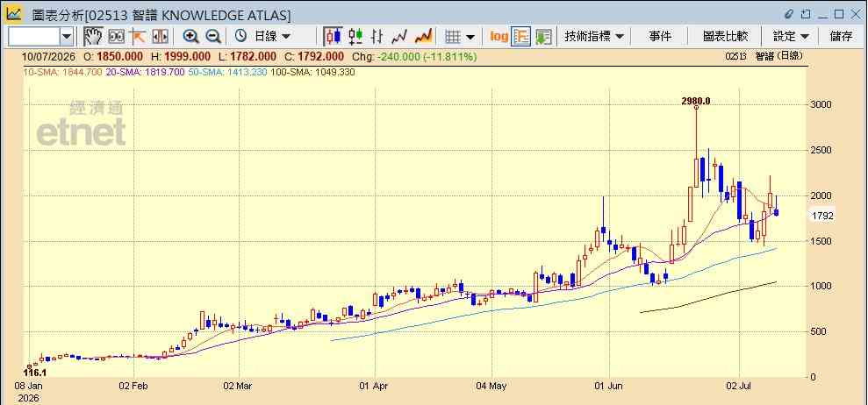The image size is (868, 405).
Task: Click the 20-SMA legend value
Action: coord(145,72)
